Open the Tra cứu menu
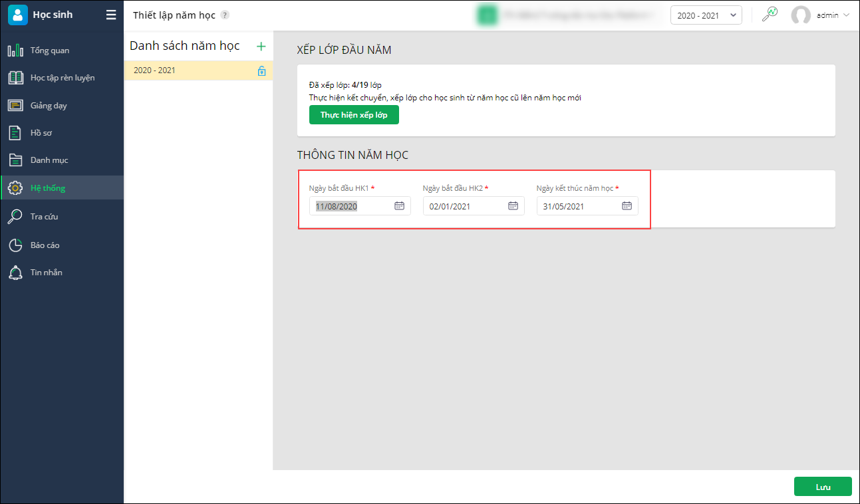The image size is (860, 504). click(x=62, y=217)
